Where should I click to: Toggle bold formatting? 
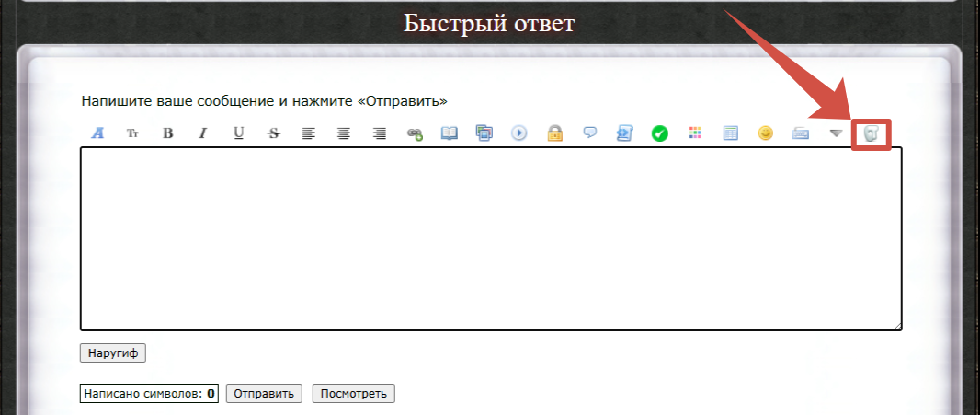(x=167, y=133)
